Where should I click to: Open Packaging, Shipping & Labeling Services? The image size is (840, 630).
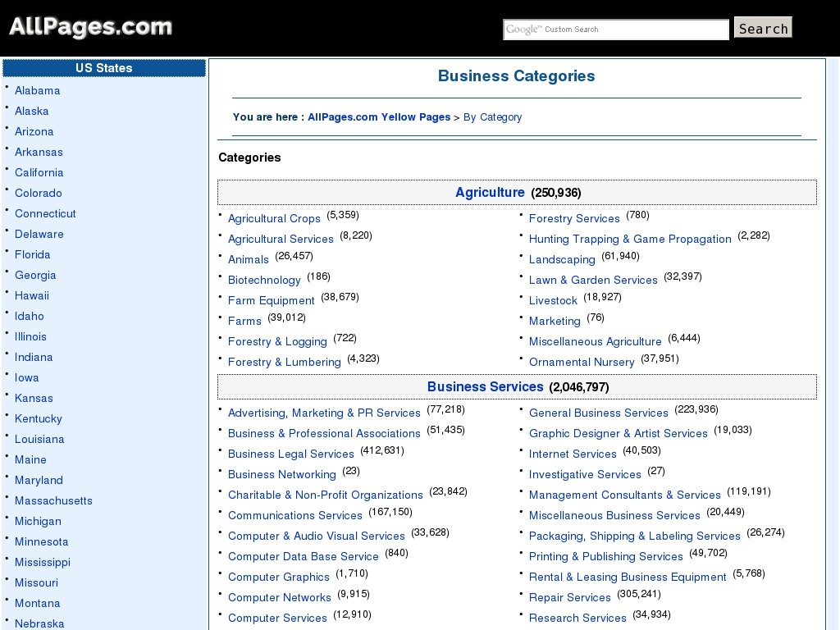click(x=634, y=536)
